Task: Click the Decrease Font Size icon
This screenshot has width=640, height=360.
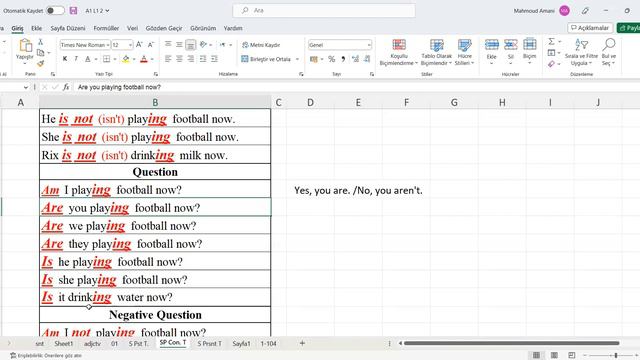Action: pyautogui.click(x=151, y=44)
